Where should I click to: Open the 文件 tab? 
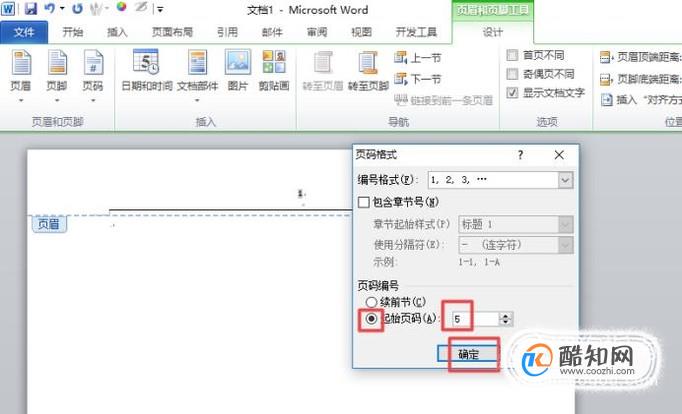click(24, 32)
